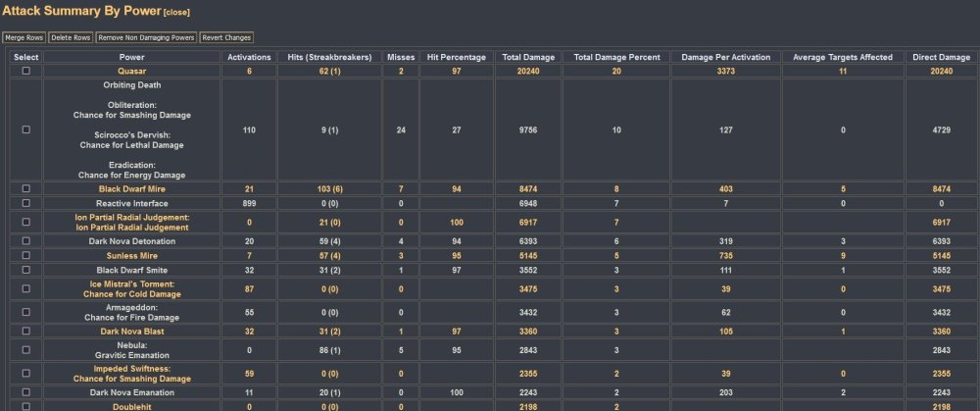
Task: Tick the Black Dwarf Mire checkbox
Action: pos(26,188)
